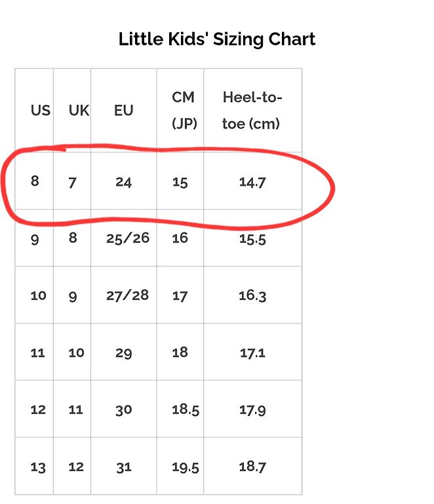This screenshot has width=434, height=504.
Task: Click the EU size 24 cell
Action: point(123,182)
